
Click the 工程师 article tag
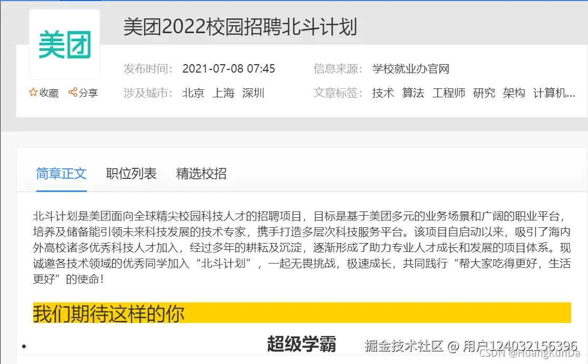click(x=449, y=93)
